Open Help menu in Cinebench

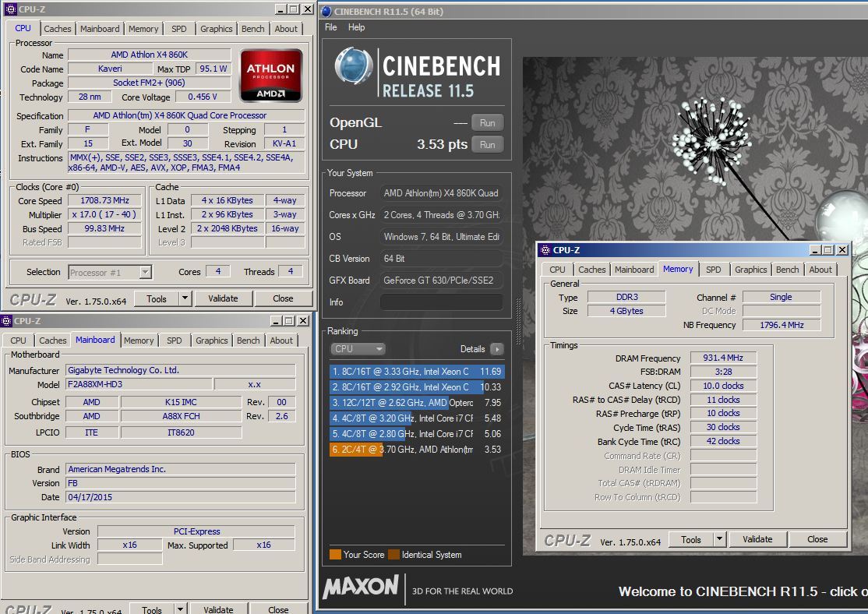(x=357, y=27)
